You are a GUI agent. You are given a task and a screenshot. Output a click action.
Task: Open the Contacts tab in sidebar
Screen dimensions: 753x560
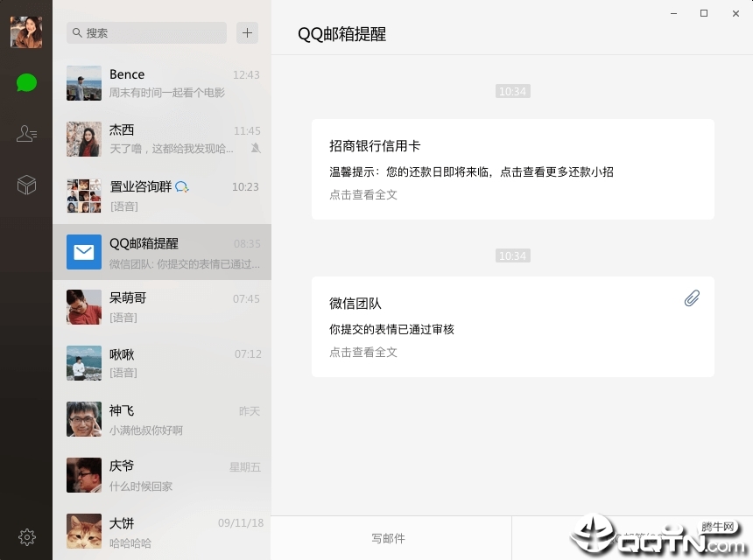coord(26,133)
